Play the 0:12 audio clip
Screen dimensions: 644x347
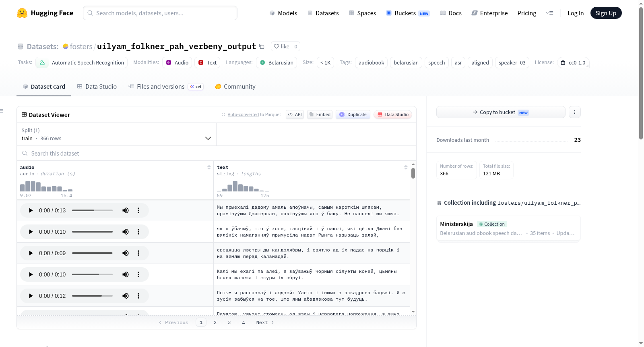(x=31, y=296)
